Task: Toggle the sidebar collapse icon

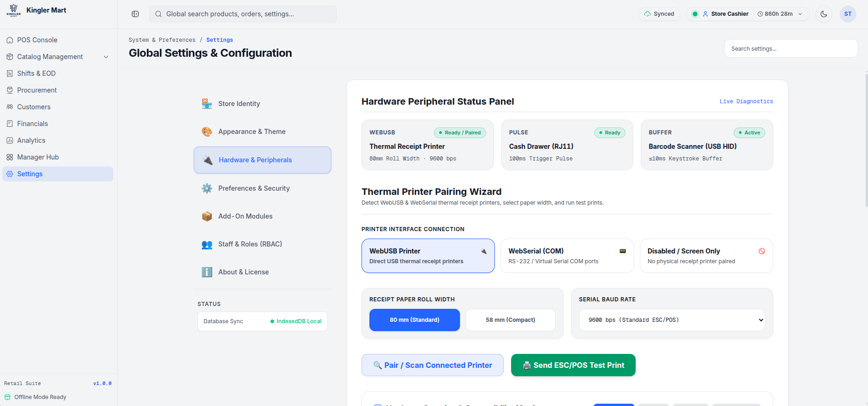Action: [x=135, y=14]
